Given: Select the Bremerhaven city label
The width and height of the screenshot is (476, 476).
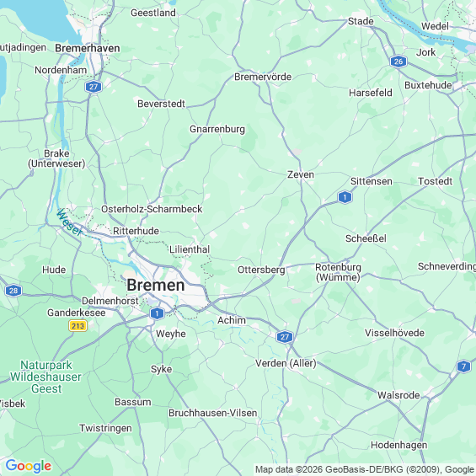Looking at the screenshot, I should point(88,48).
